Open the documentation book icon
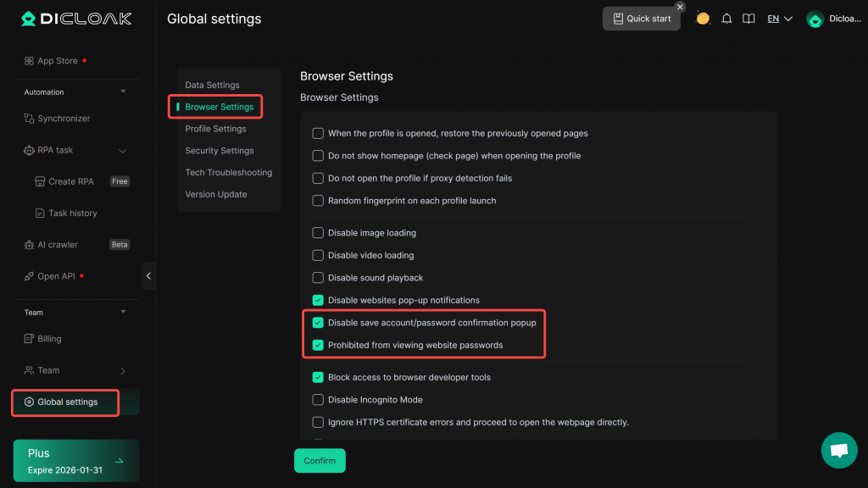Screen dimensions: 868x488 click(x=748, y=19)
